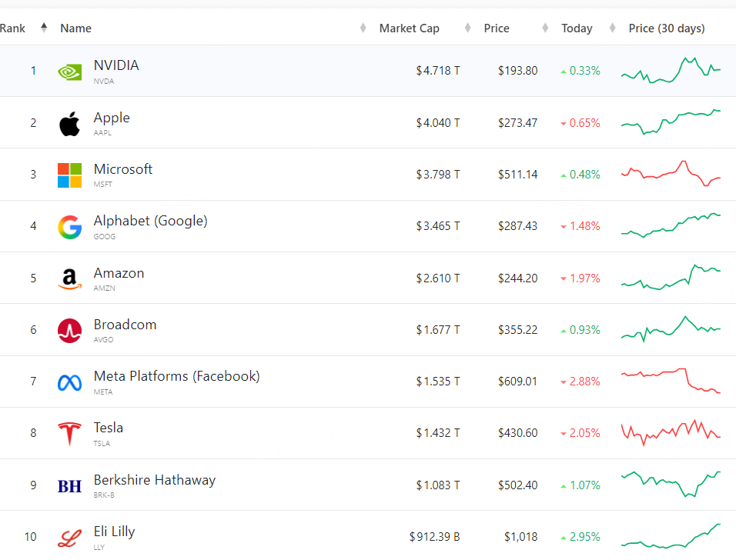The width and height of the screenshot is (736, 560).
Task: View Tesla 30-day price sparkline
Action: 671,432
